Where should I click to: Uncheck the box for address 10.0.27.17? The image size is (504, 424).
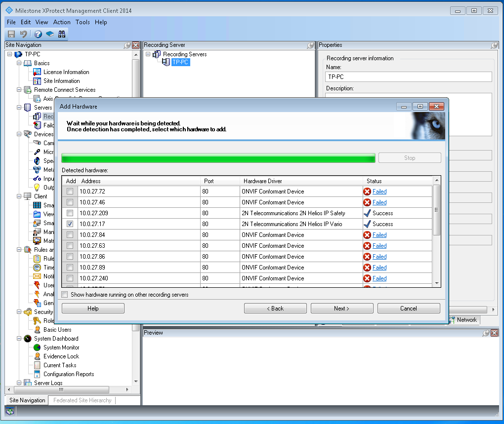70,224
